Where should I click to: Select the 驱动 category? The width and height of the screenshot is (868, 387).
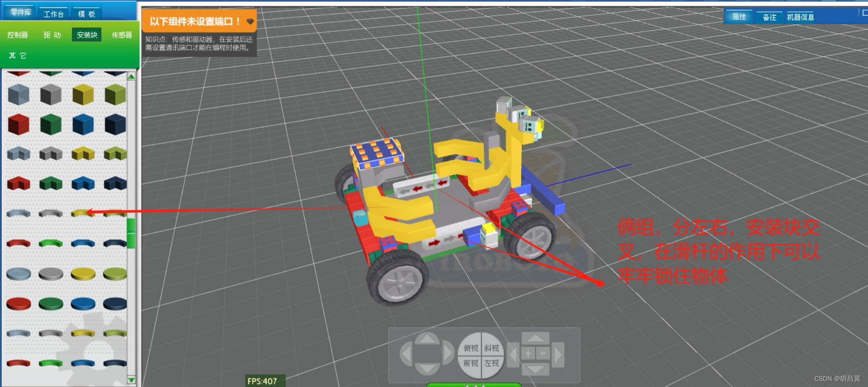coord(52,35)
